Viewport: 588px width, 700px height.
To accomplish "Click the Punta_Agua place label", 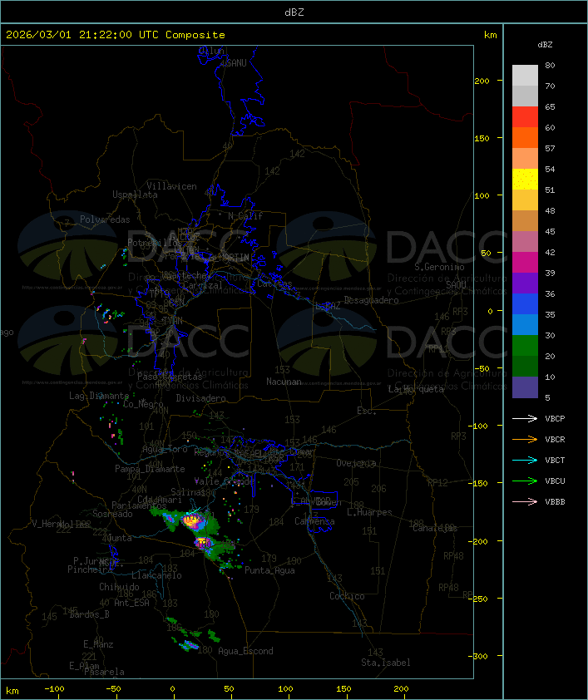I will [269, 570].
